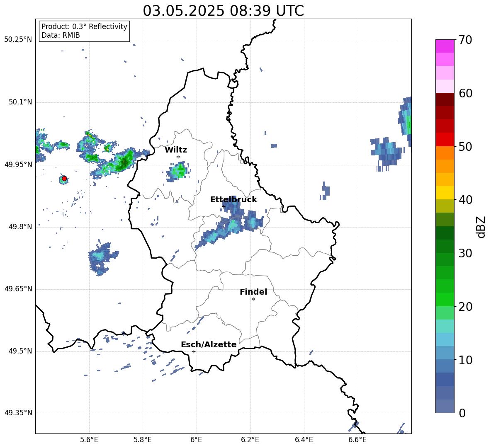Click the Product: 0.3° Reflectivity label

tap(84, 27)
